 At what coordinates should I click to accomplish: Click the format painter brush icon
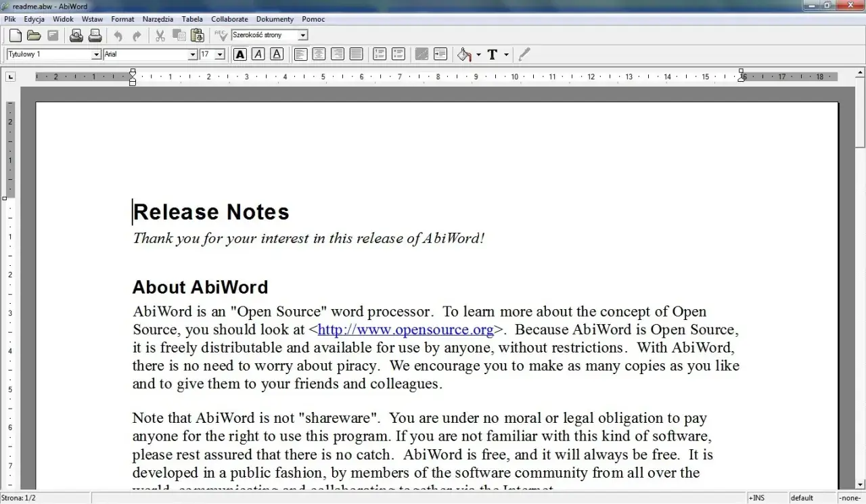524,54
